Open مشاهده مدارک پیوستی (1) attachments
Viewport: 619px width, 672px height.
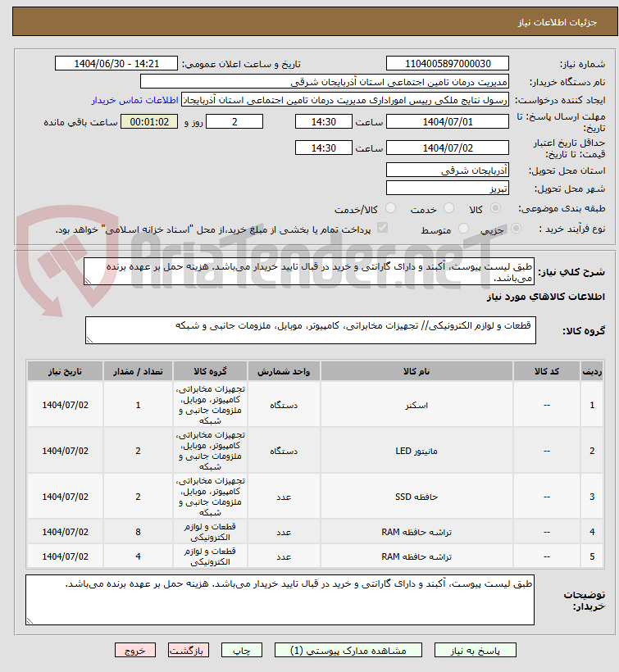[x=348, y=650]
